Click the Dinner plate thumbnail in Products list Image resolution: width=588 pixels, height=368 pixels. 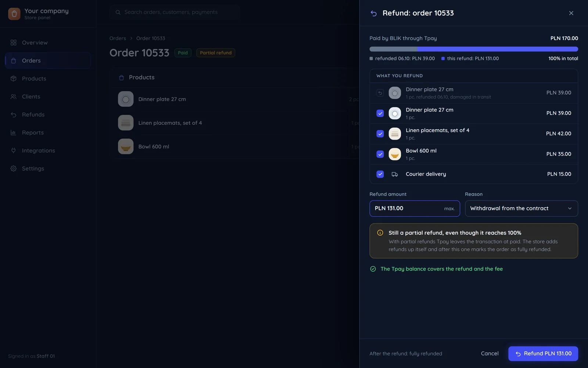point(126,99)
